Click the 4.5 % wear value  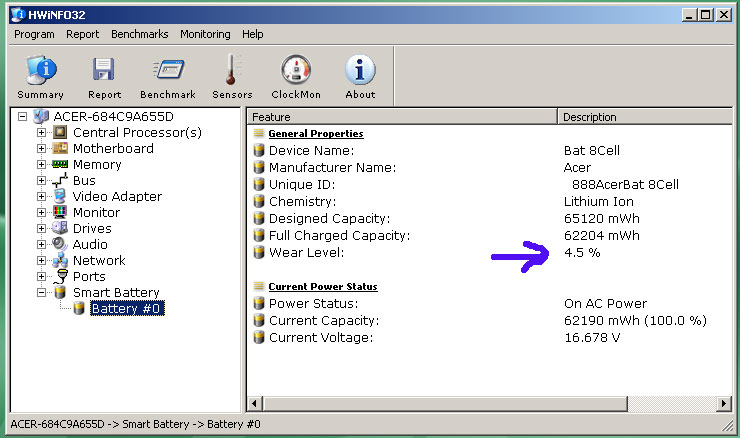[x=582, y=253]
